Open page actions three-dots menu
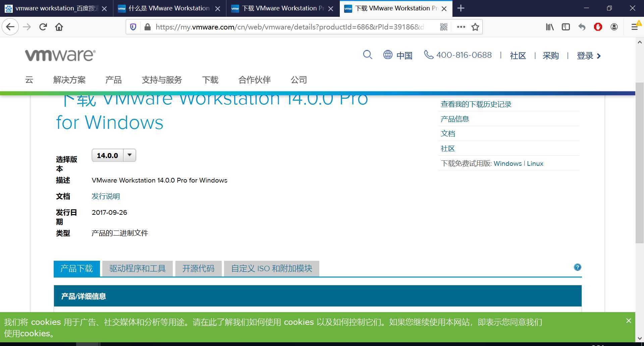This screenshot has height=346, width=644. pos(461,27)
